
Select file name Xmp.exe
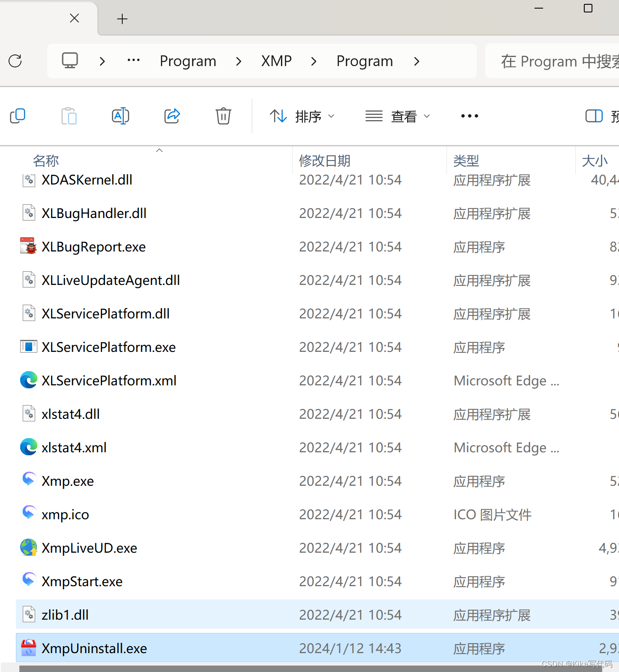tap(68, 481)
